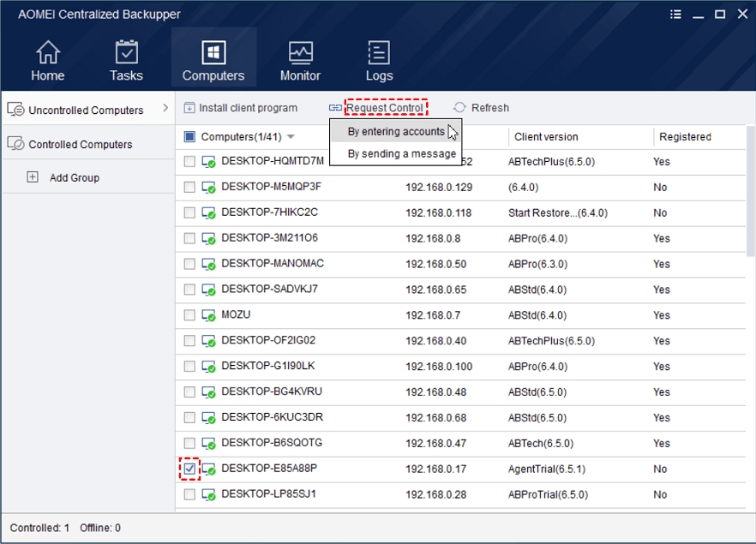Check the box for DESKTOP-LP85SJ1
Screen dimensions: 756x544
[189, 494]
